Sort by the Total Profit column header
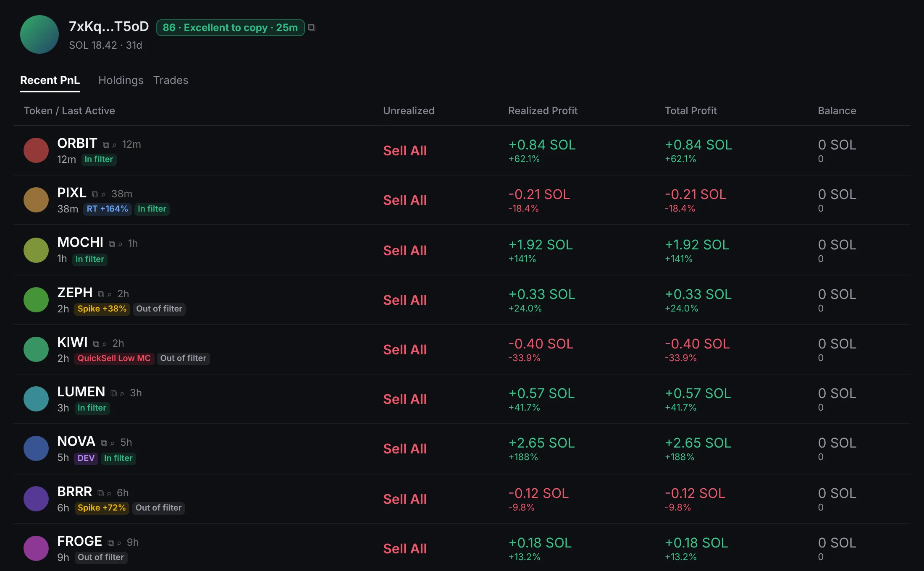The height and width of the screenshot is (571, 924). click(690, 111)
